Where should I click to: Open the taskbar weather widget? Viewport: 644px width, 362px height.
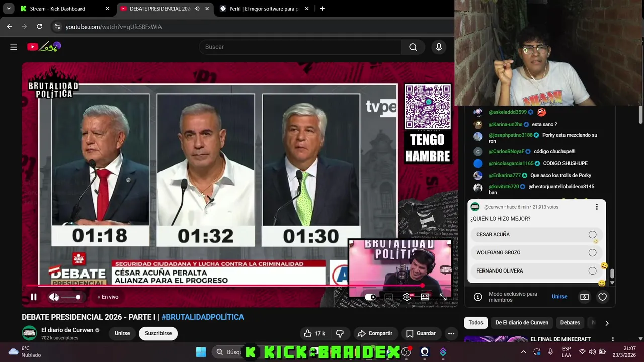[25, 352]
